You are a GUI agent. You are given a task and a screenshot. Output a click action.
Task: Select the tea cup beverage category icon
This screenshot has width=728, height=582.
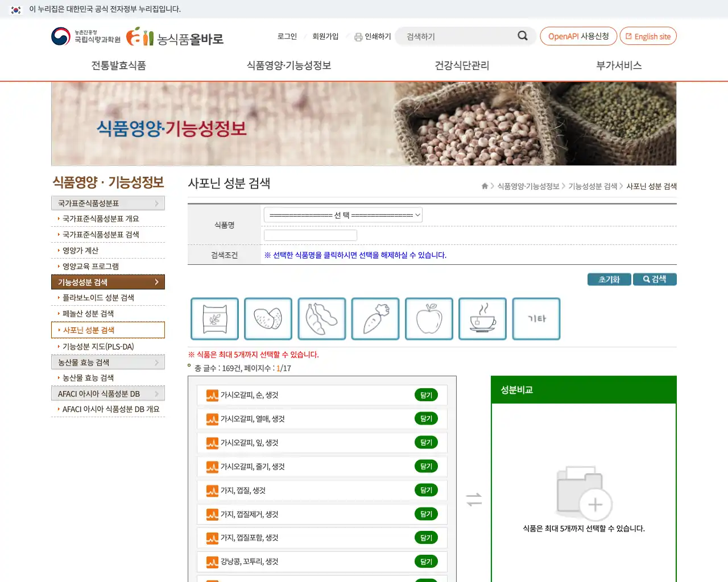tap(482, 319)
